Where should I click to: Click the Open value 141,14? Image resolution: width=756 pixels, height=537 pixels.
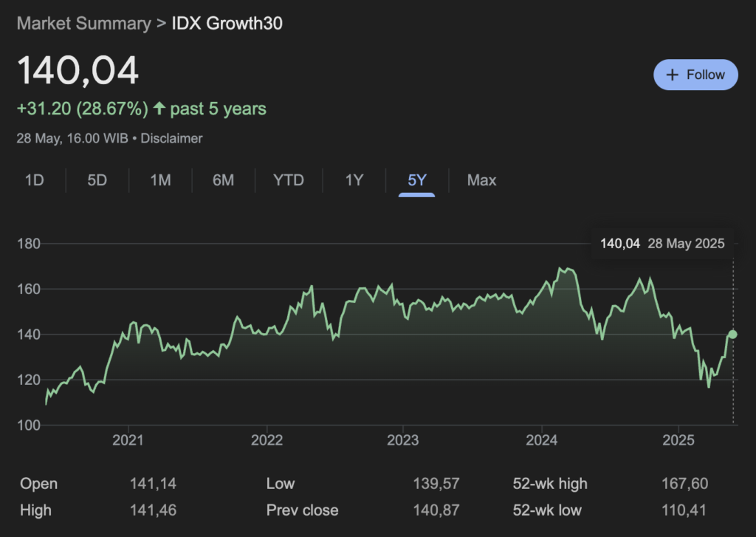tap(153, 483)
